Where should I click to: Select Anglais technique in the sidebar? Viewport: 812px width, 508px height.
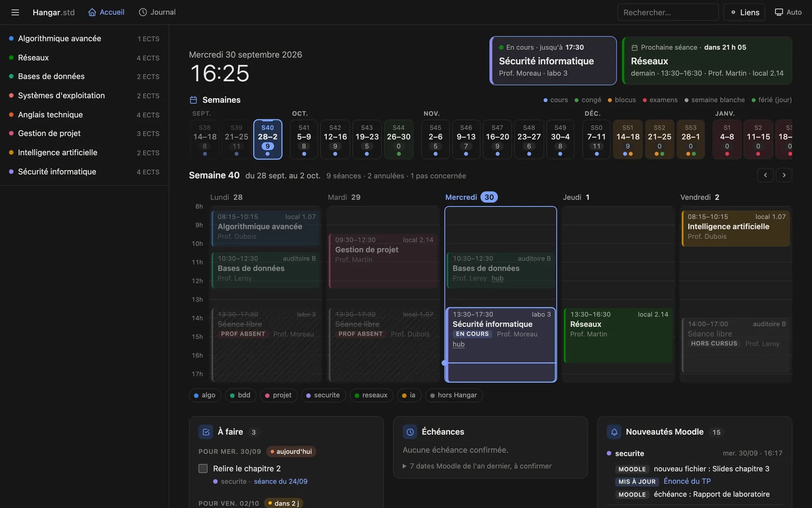(x=84, y=115)
